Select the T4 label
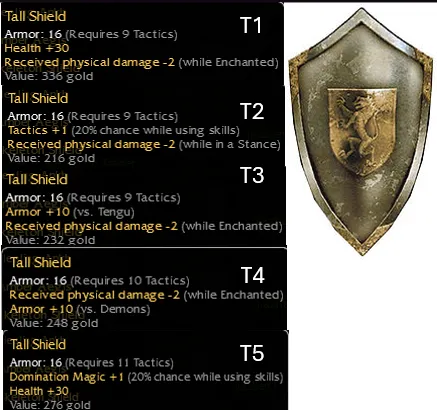Screen dimensions: 437x410 [x=253, y=275]
